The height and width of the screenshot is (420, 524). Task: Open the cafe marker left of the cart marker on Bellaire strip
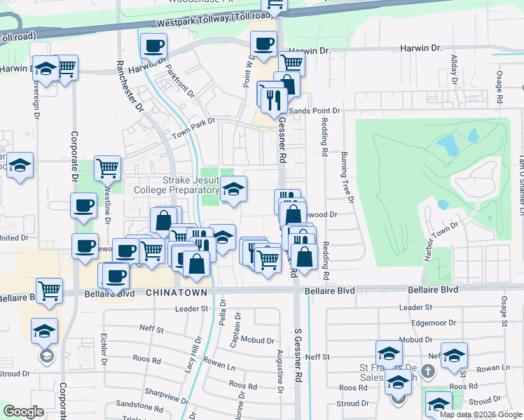tap(126, 253)
